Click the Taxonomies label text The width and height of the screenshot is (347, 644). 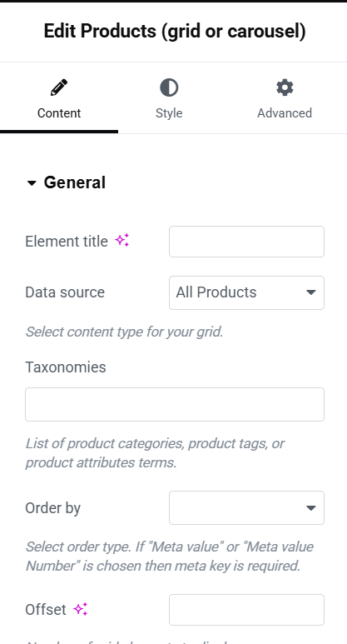[x=66, y=367]
